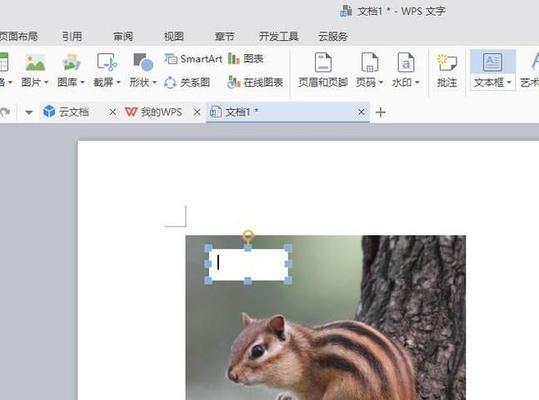The height and width of the screenshot is (400, 539).
Task: Click the 云文档 cube icon
Action: pos(49,112)
